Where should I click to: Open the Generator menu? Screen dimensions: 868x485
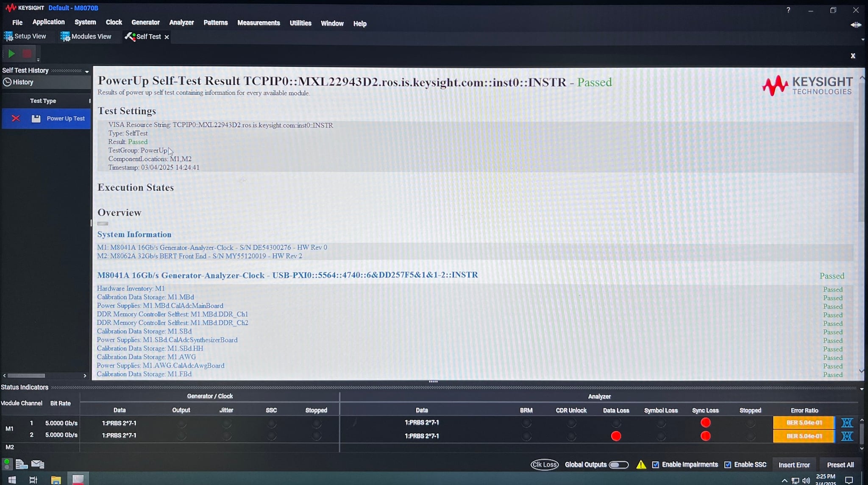click(x=145, y=22)
